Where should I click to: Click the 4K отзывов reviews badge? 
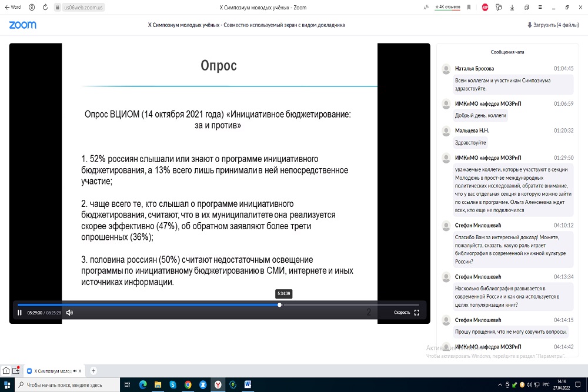(447, 8)
